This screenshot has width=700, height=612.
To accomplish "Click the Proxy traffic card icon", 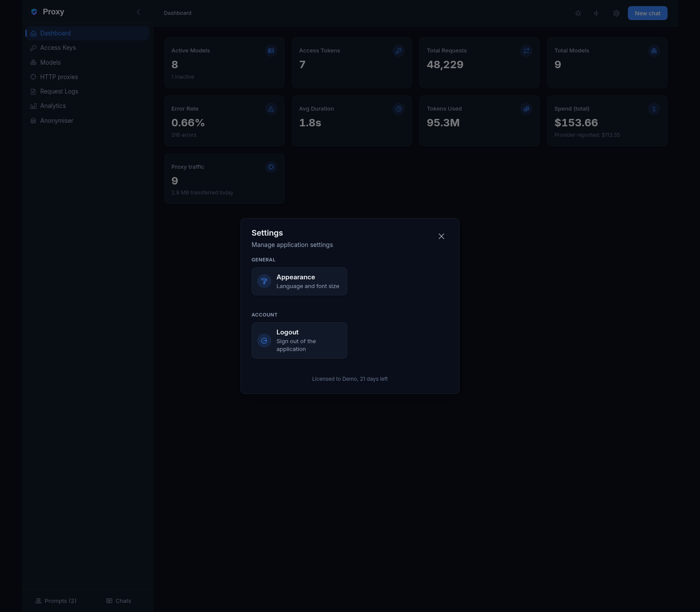I will coord(271,167).
